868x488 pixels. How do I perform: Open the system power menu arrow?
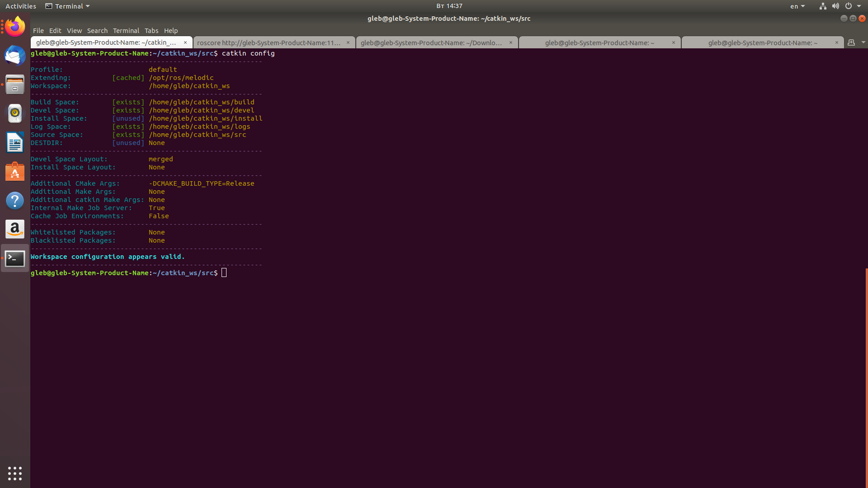coord(861,6)
